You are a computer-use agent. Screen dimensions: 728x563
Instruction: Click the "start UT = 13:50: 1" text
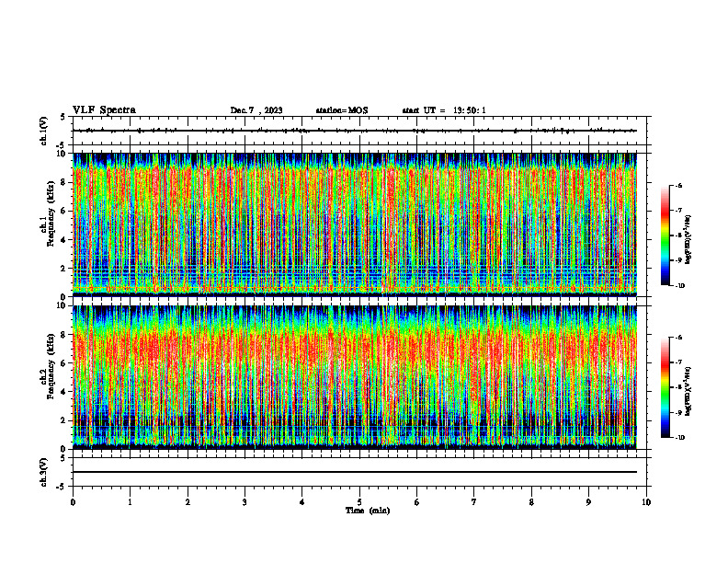(x=444, y=110)
